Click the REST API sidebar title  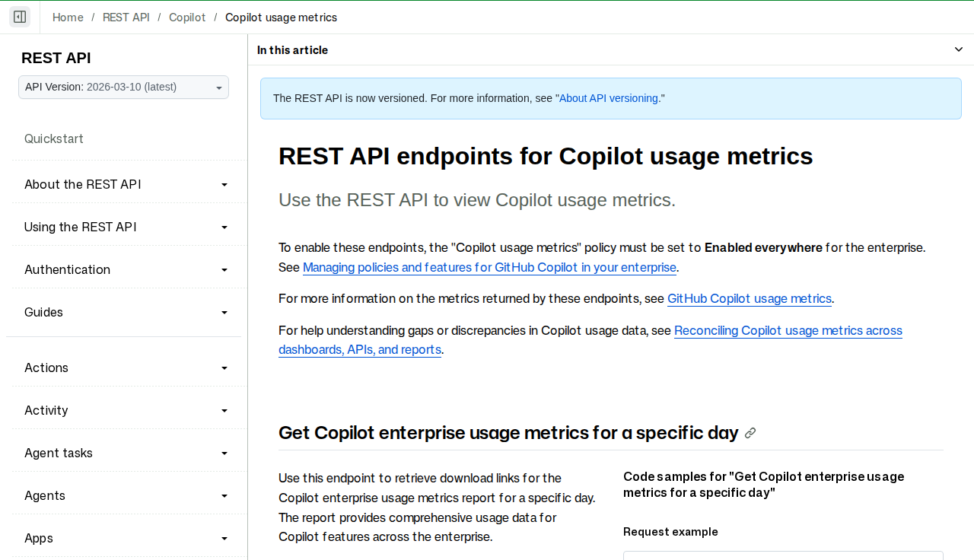(56, 59)
